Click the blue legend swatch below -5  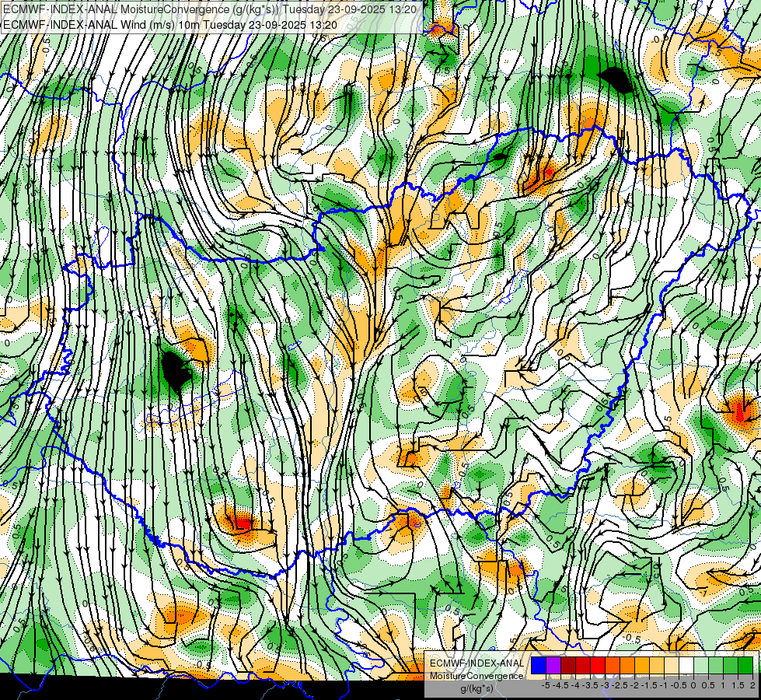pyautogui.click(x=539, y=666)
